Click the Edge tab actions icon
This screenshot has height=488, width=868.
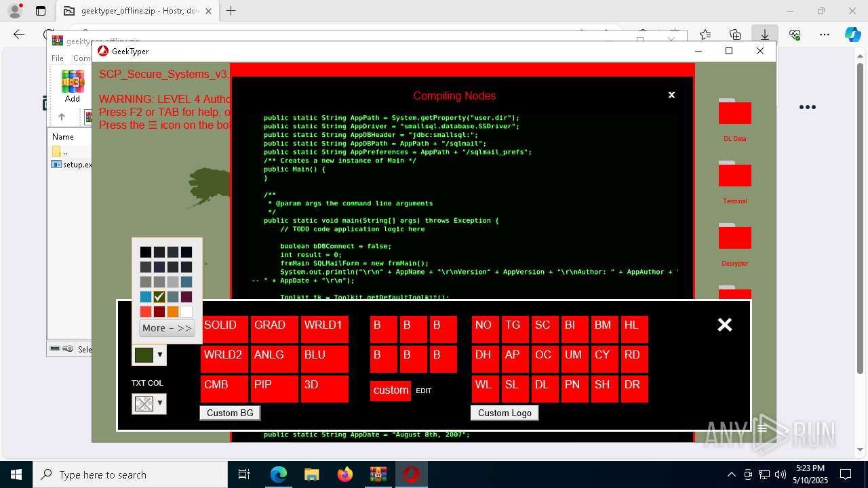click(41, 11)
